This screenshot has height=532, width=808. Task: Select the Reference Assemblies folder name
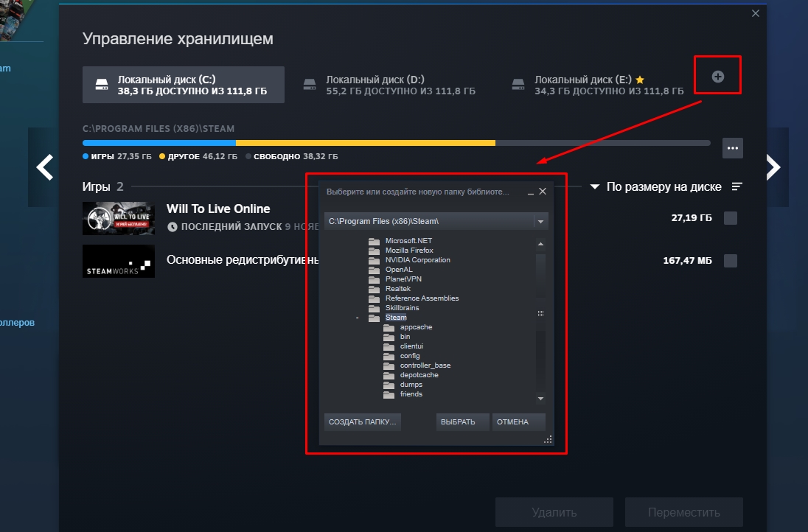click(422, 298)
